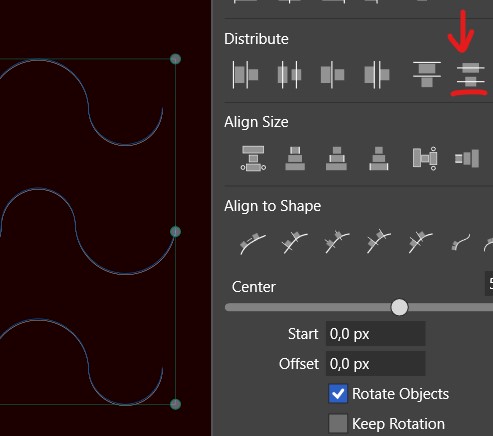This screenshot has height=436, width=493.
Task: Click the third Distribute icon in the row
Action: (x=332, y=75)
